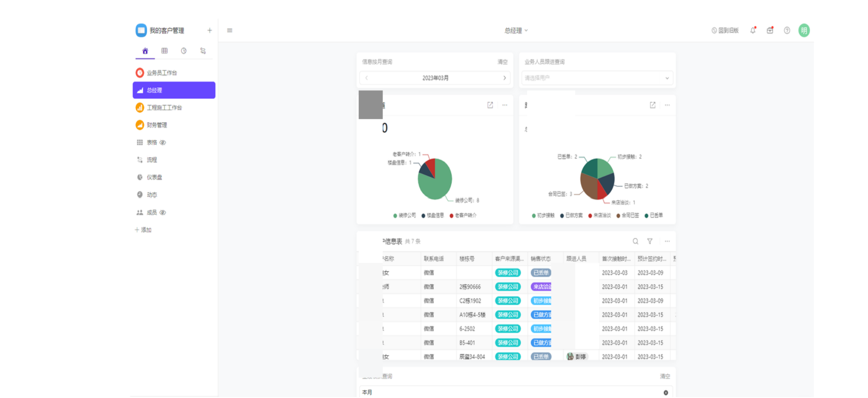Toggle the eye icon next to 表格

click(163, 142)
